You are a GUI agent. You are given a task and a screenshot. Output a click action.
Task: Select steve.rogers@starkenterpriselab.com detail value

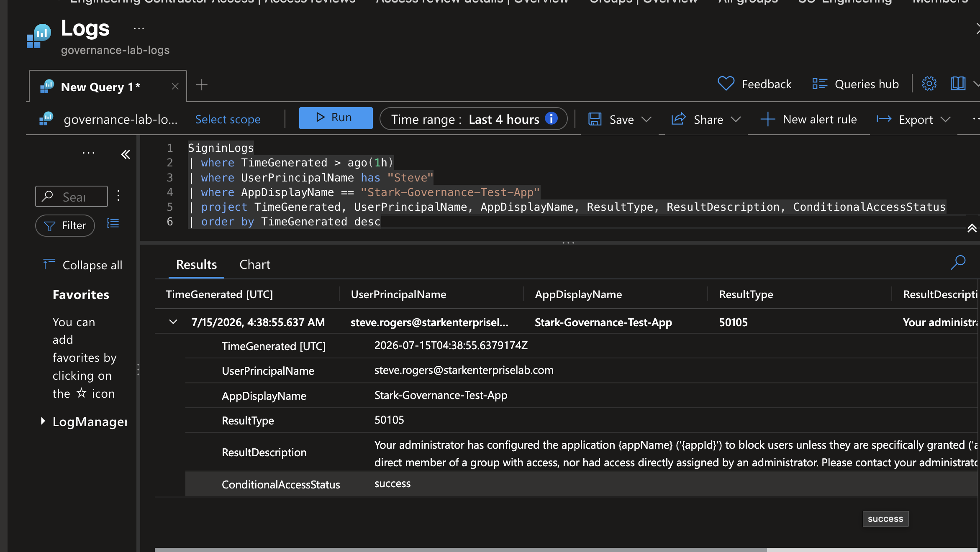coord(464,370)
